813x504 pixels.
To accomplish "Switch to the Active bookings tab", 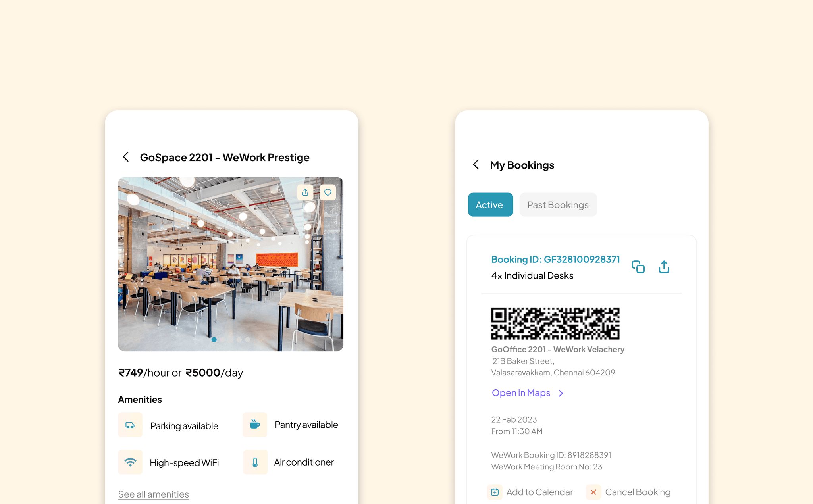I will point(491,205).
